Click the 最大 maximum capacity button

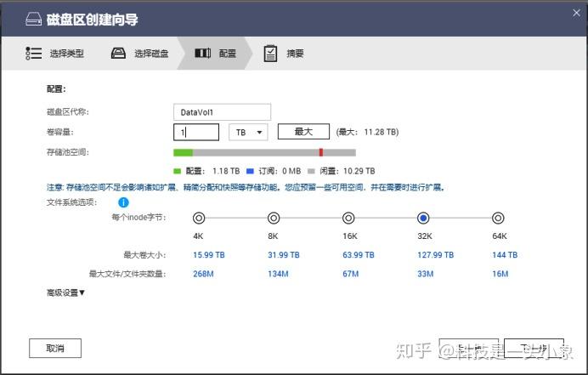(x=303, y=132)
